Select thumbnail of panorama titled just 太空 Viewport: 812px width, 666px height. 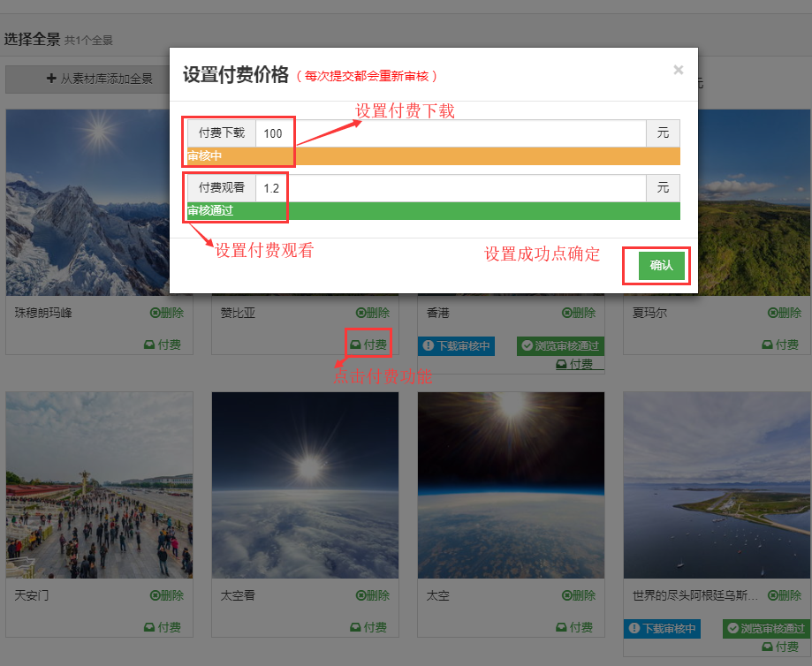pos(511,485)
